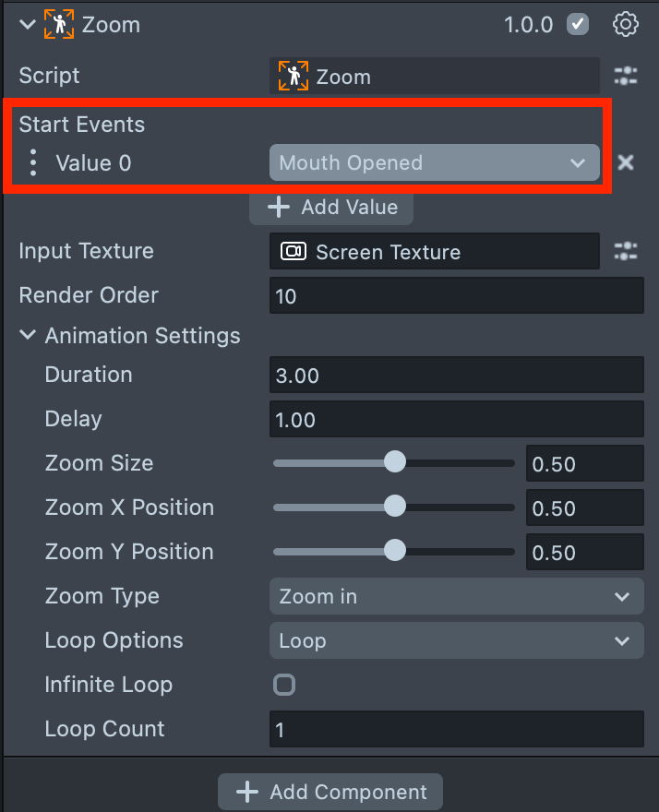
Task: Click the Duration input field
Action: [456, 375]
